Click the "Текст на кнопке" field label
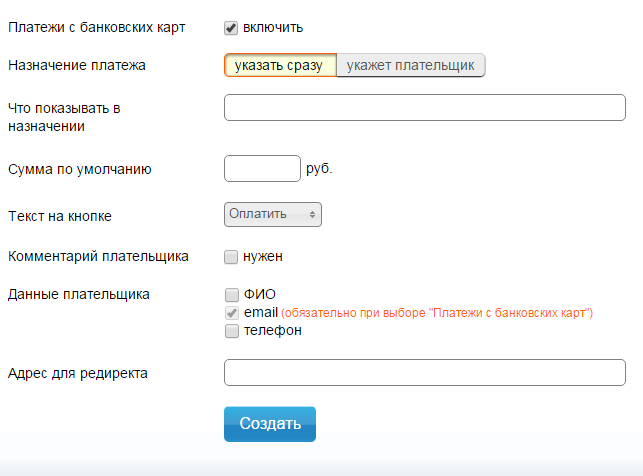The height and width of the screenshot is (476, 643). (60, 216)
